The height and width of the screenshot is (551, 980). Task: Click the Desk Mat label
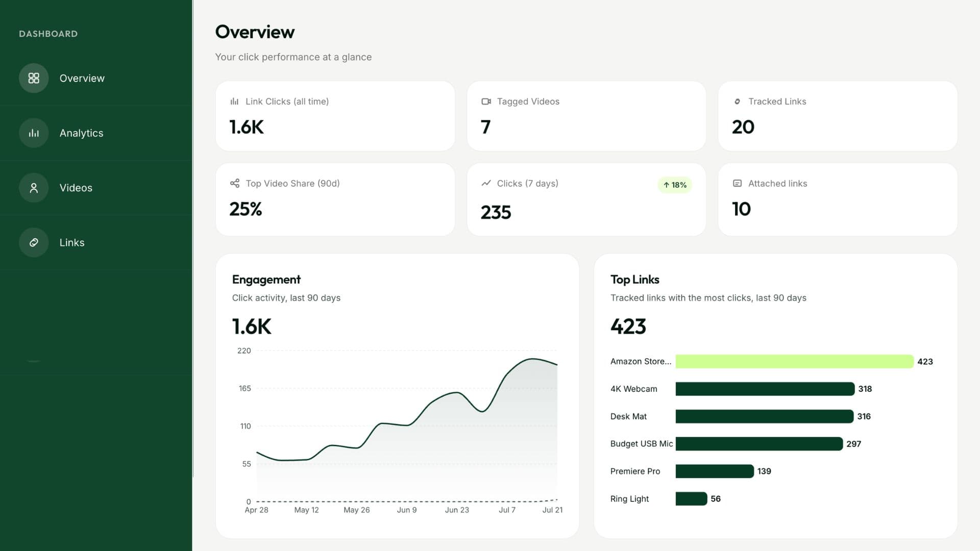[628, 416]
